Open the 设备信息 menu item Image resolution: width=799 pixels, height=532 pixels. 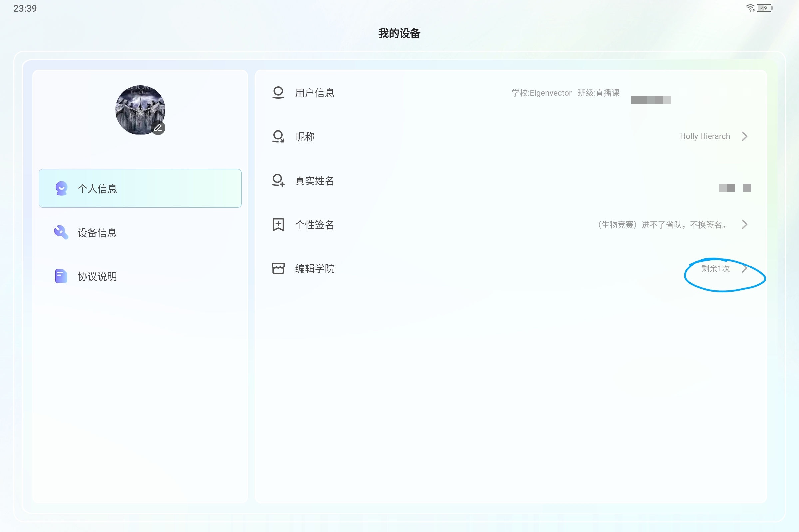(x=97, y=233)
